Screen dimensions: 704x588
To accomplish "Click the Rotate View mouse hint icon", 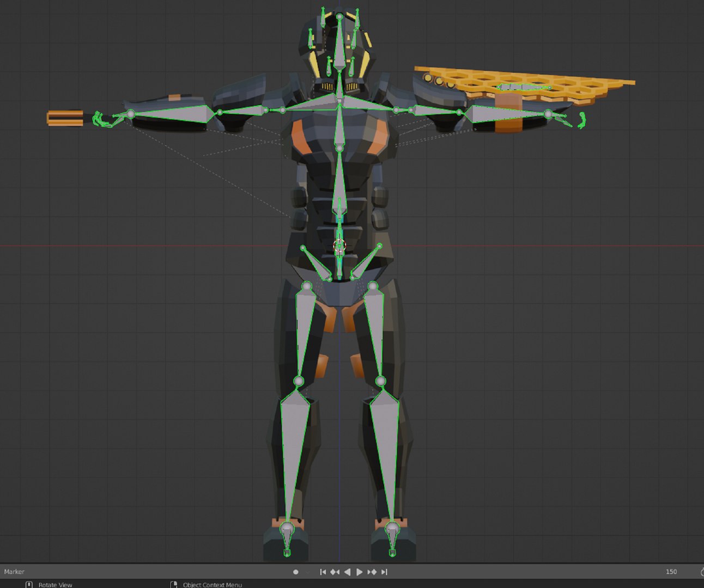I will click(29, 585).
